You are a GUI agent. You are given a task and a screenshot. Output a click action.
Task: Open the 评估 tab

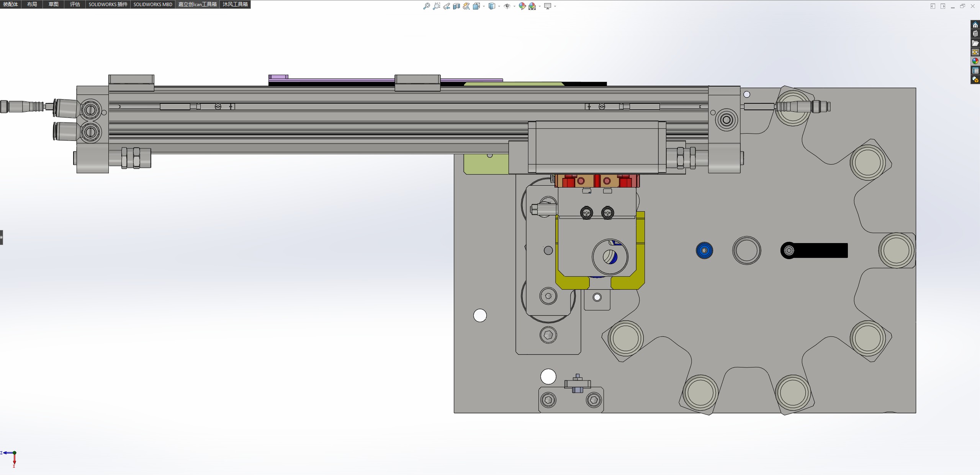click(x=75, y=4)
